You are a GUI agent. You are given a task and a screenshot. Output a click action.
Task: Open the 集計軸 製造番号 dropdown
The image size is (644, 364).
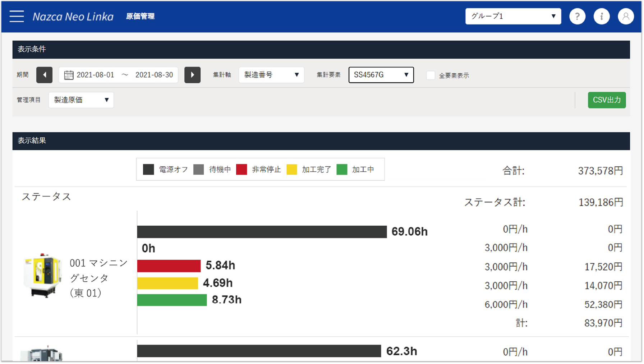point(271,75)
